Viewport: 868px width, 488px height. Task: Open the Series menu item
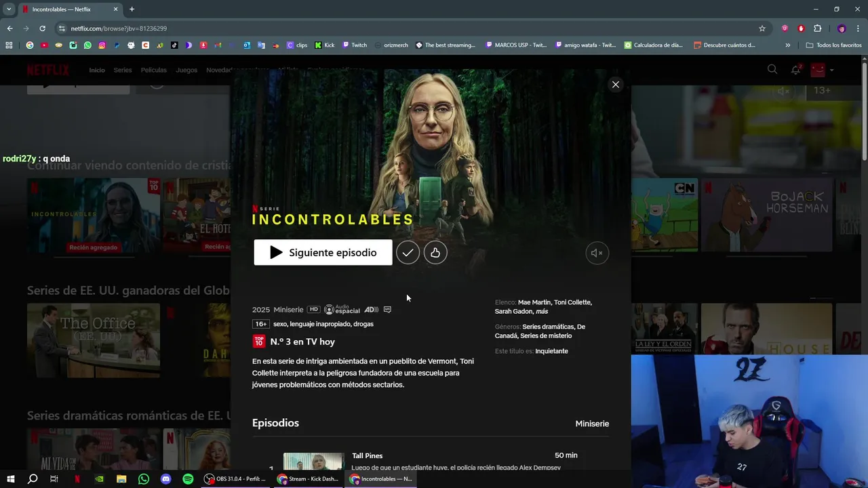123,70
